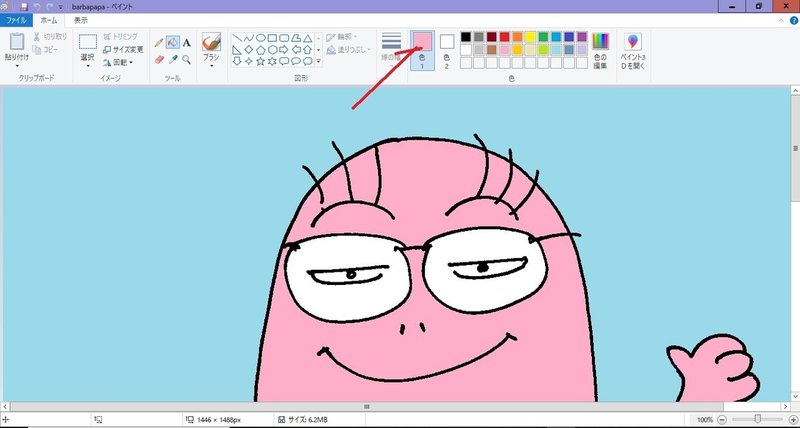This screenshot has width=800, height=428.
Task: Open the Rotate (回転) dropdown
Action: click(x=122, y=62)
